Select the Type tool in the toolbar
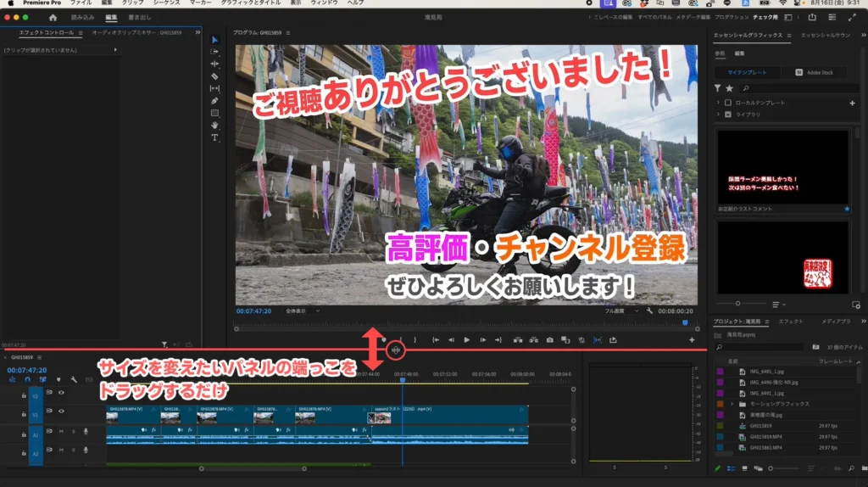The image size is (868, 487). coord(214,137)
